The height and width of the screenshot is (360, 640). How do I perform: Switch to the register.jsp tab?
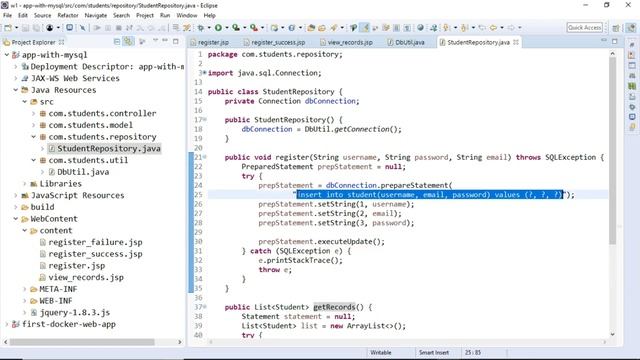[210, 42]
